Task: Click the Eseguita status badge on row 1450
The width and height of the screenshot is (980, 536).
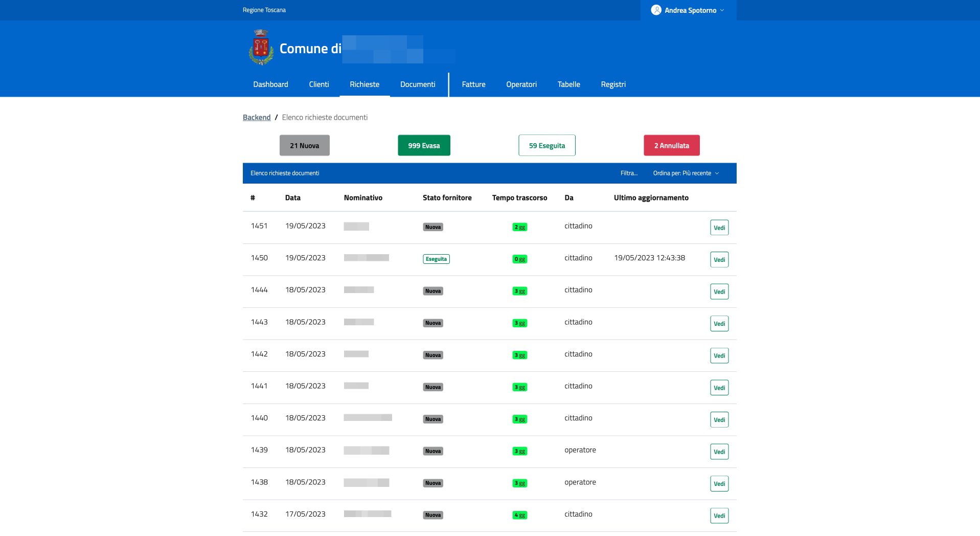Action: point(436,259)
